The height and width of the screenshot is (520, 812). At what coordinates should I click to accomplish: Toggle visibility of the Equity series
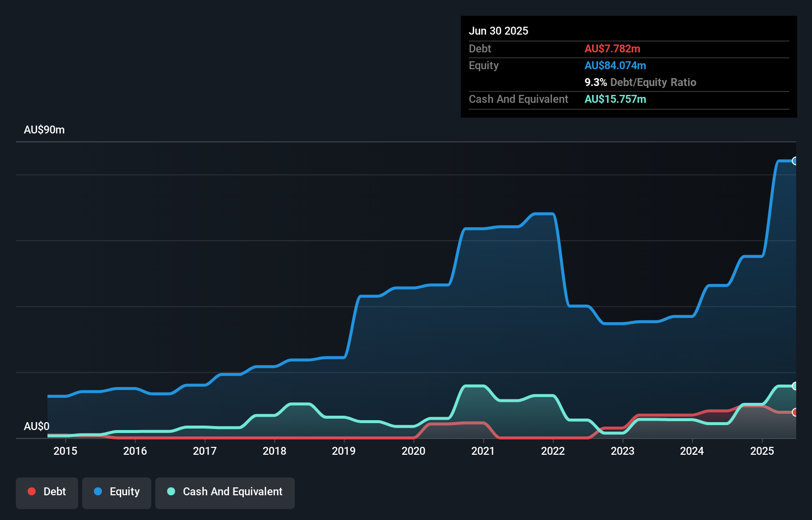[x=117, y=492]
